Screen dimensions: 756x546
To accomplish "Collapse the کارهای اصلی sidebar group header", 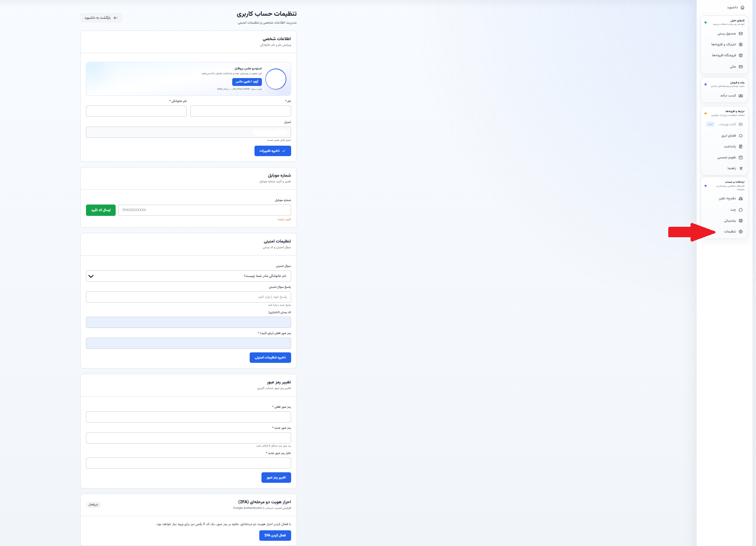I will tap(725, 22).
